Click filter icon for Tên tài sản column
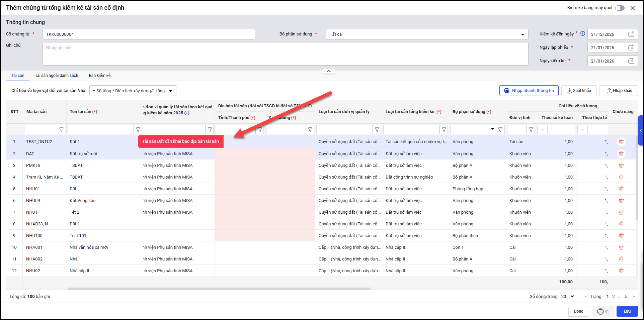This screenshot has width=644, height=320. [138, 129]
